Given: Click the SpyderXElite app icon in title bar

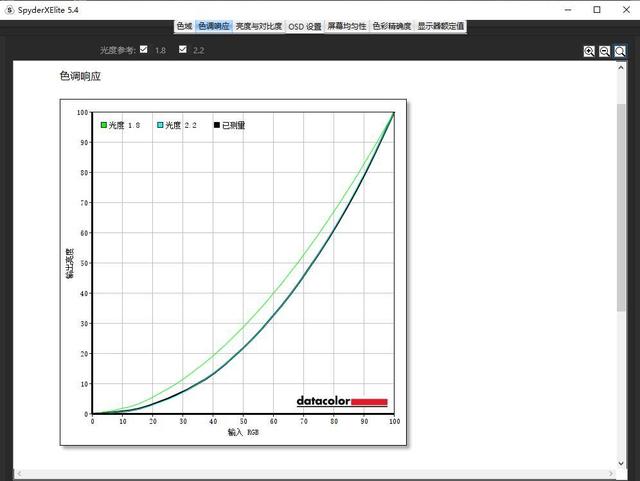Looking at the screenshot, I should coord(9,10).
